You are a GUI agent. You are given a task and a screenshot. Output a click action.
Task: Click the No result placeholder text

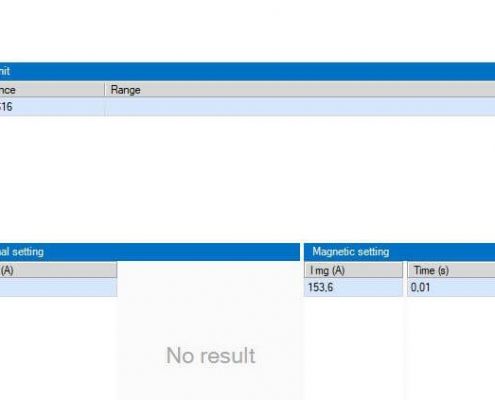[x=211, y=355]
